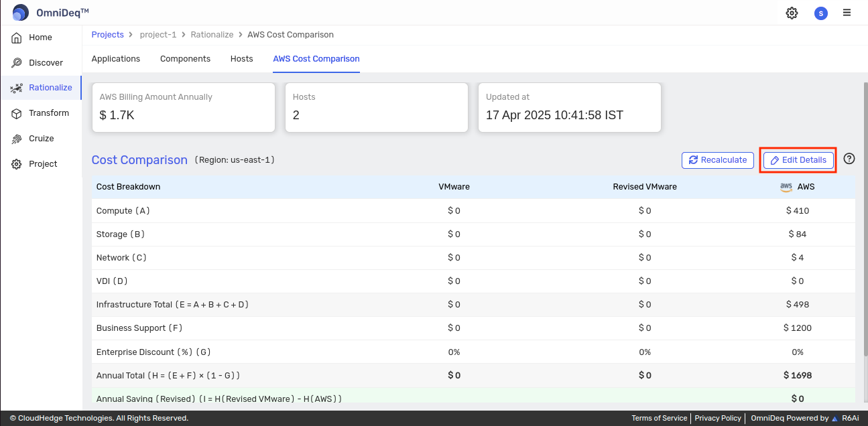Click the OmniDeq logo icon
Image resolution: width=868 pixels, height=426 pixels.
[x=21, y=13]
